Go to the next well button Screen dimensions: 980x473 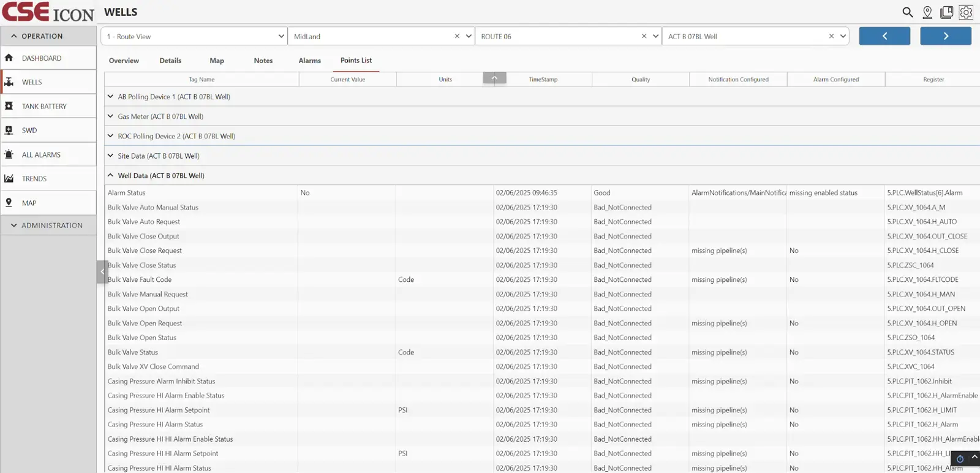[x=946, y=36]
